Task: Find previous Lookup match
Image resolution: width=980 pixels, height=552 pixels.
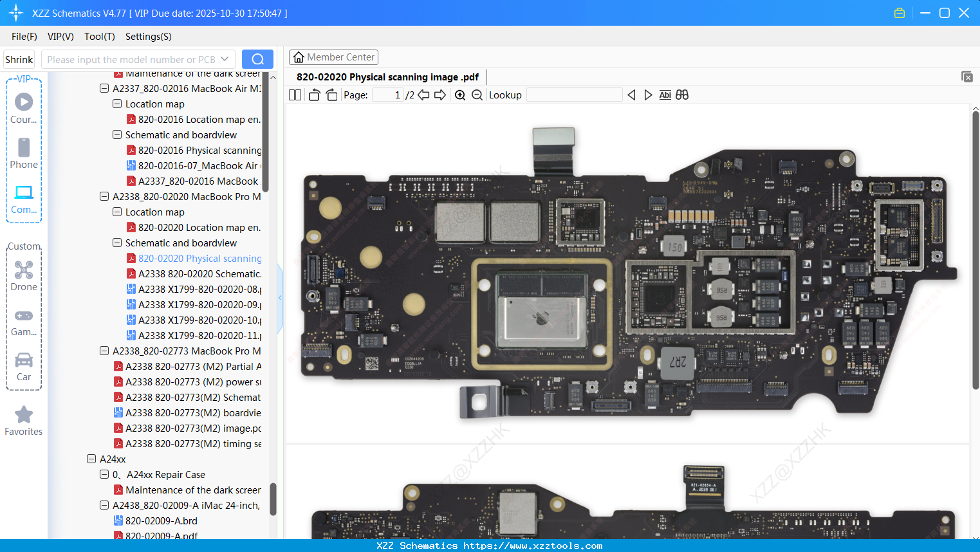Action: point(631,95)
